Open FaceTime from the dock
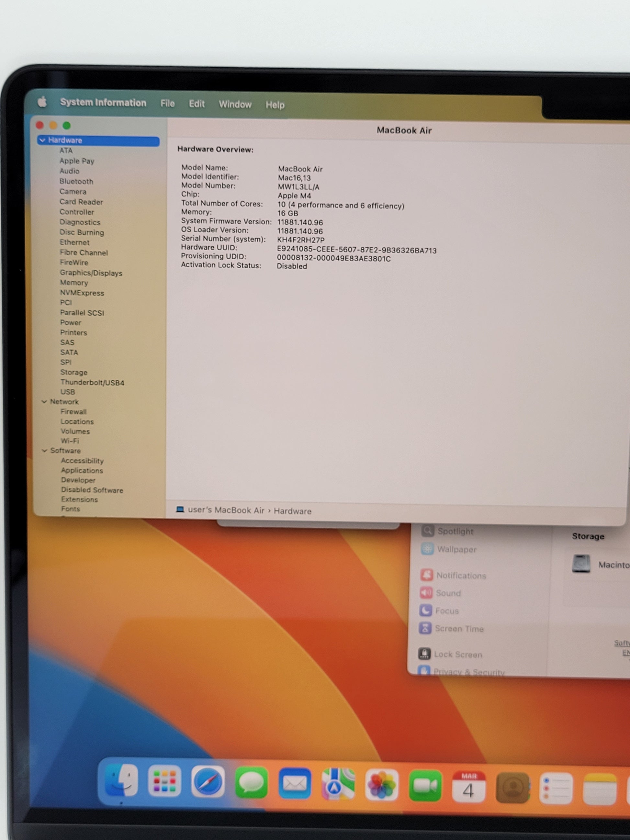The height and width of the screenshot is (840, 630). pyautogui.click(x=425, y=786)
